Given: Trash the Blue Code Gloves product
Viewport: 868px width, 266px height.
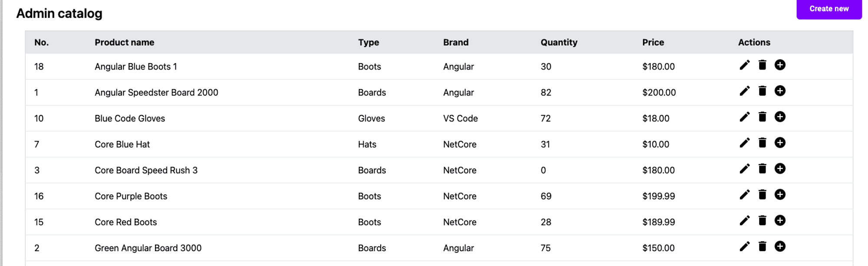Looking at the screenshot, I should coord(762,117).
